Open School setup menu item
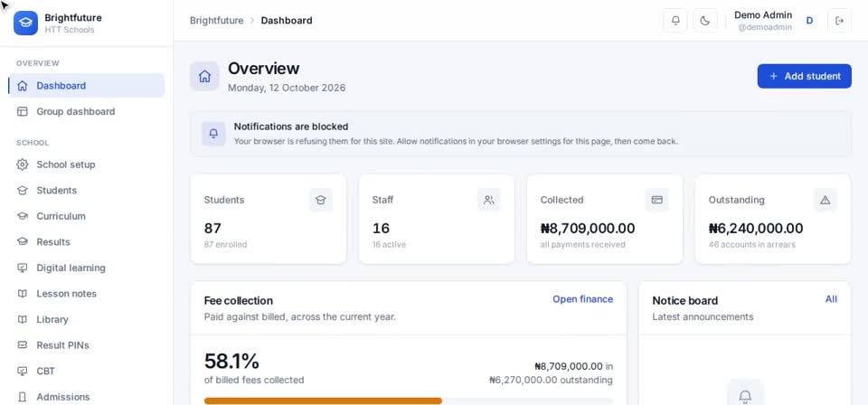Screen dimensions: 868x405 [87, 165]
